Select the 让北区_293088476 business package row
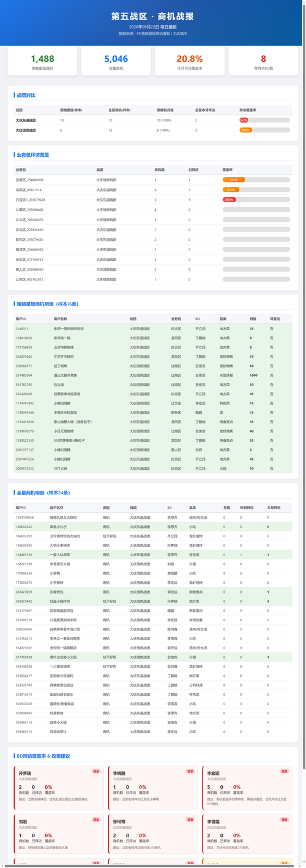 click(x=153, y=219)
